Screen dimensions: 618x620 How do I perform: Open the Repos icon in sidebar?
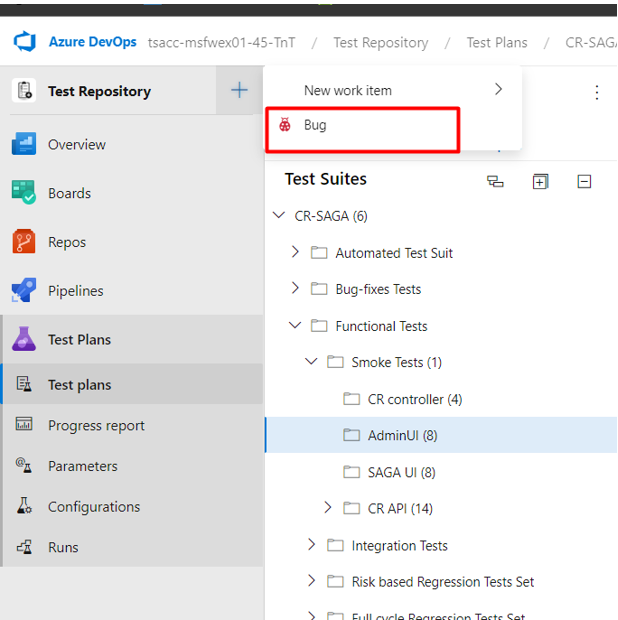click(24, 241)
